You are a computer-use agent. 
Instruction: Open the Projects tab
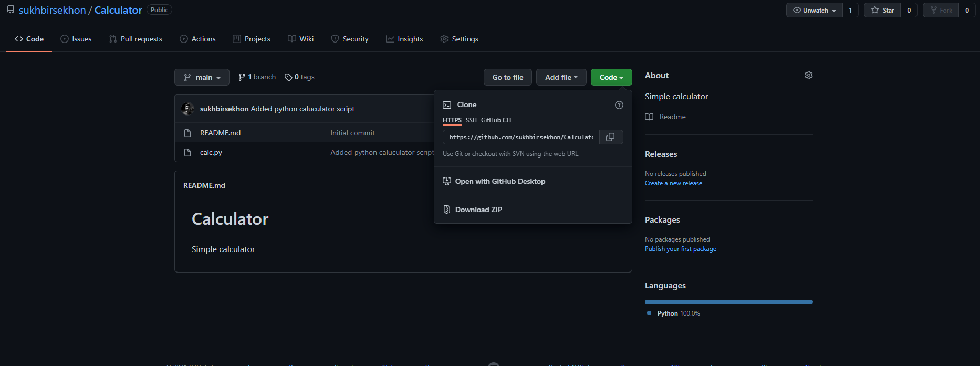click(x=252, y=39)
